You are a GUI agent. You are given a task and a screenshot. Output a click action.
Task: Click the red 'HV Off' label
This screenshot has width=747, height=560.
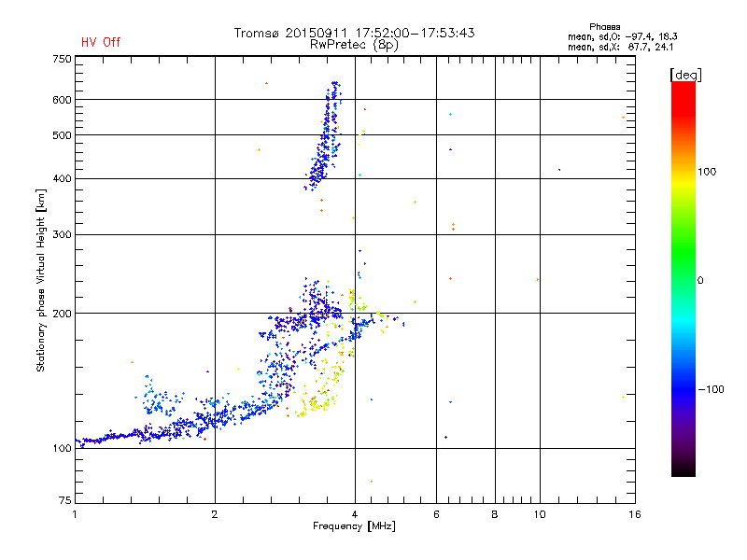point(101,42)
